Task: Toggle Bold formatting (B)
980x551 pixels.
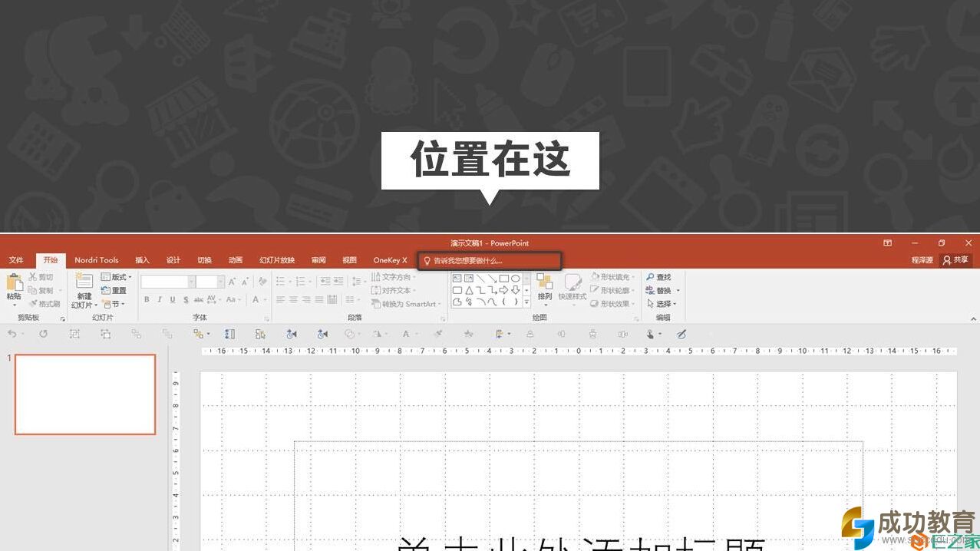Action: point(147,300)
